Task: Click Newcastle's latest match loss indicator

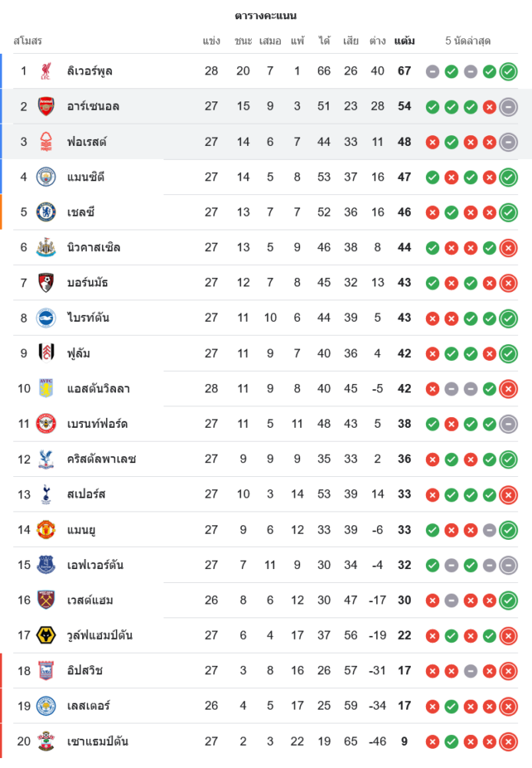Action: pyautogui.click(x=507, y=248)
